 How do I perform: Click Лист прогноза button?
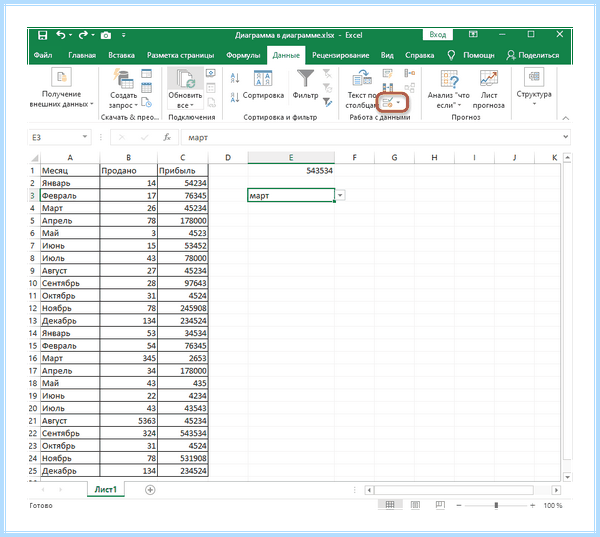tap(489, 89)
